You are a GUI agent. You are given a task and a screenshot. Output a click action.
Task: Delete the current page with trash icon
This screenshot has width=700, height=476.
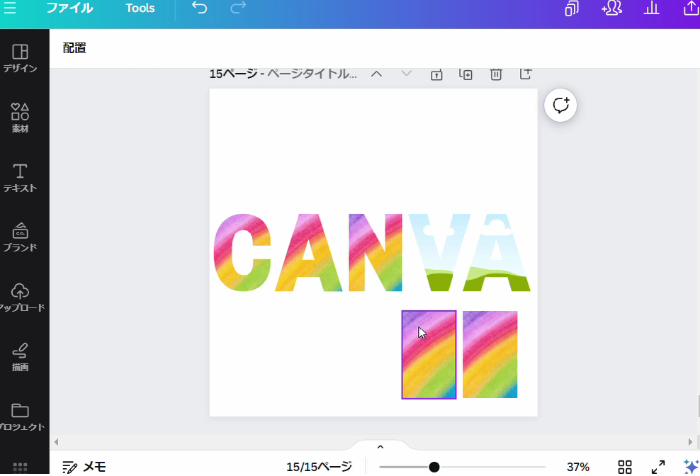click(x=496, y=74)
